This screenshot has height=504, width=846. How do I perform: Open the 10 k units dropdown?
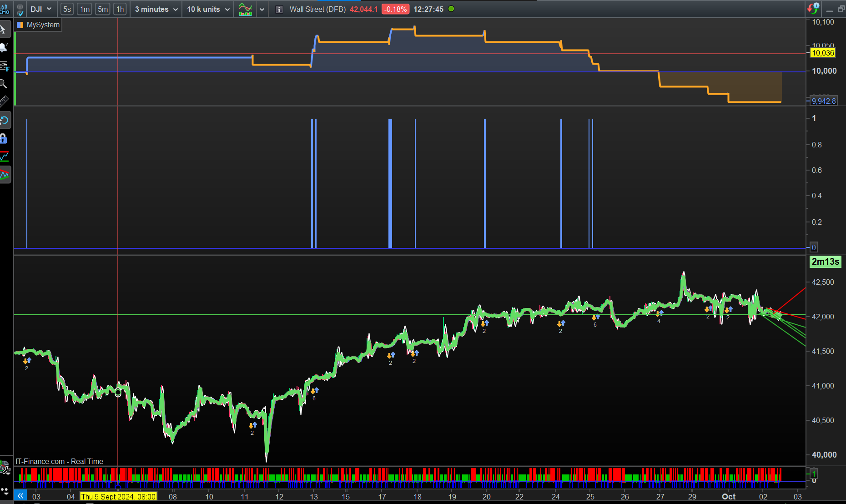coord(208,9)
